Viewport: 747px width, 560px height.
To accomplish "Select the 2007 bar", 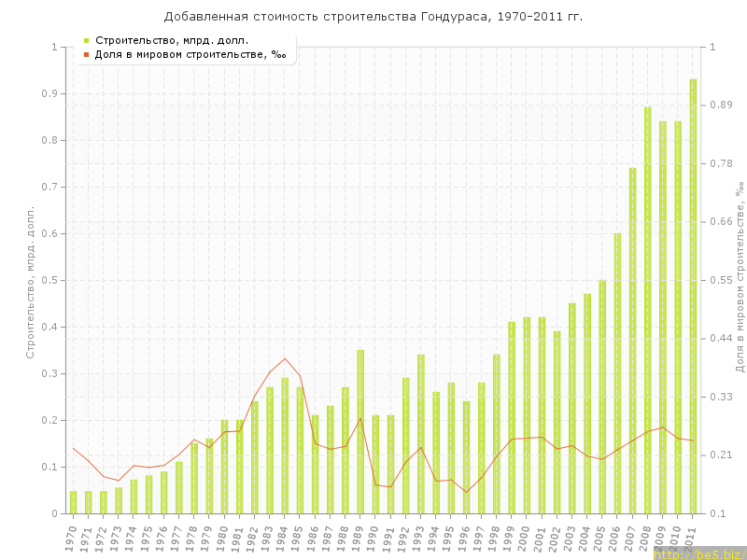I will [632, 341].
